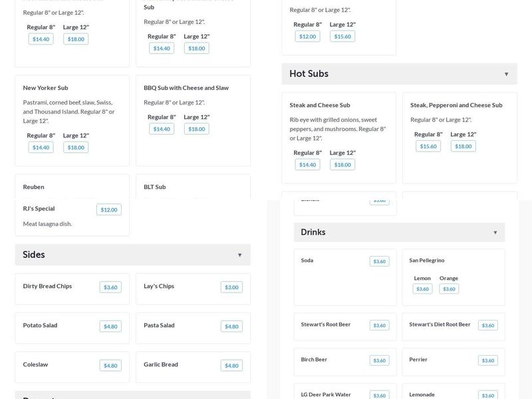Add Coleslaw to the order
Viewport: 532px width, 399px height.
(x=110, y=366)
